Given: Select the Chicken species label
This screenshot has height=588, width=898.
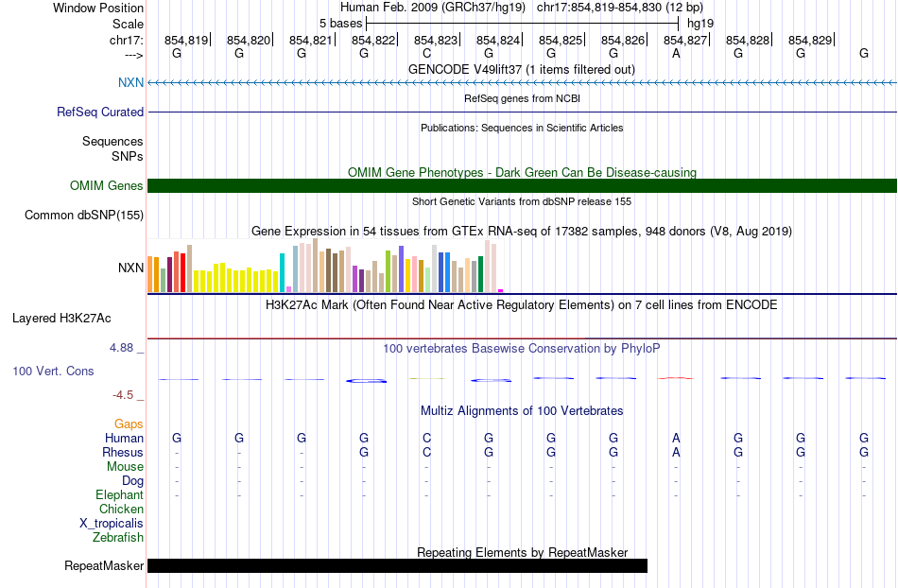Looking at the screenshot, I should click(x=121, y=509).
